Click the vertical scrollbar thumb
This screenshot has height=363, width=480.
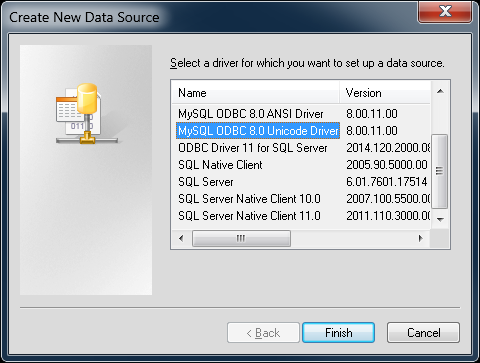tap(440, 171)
